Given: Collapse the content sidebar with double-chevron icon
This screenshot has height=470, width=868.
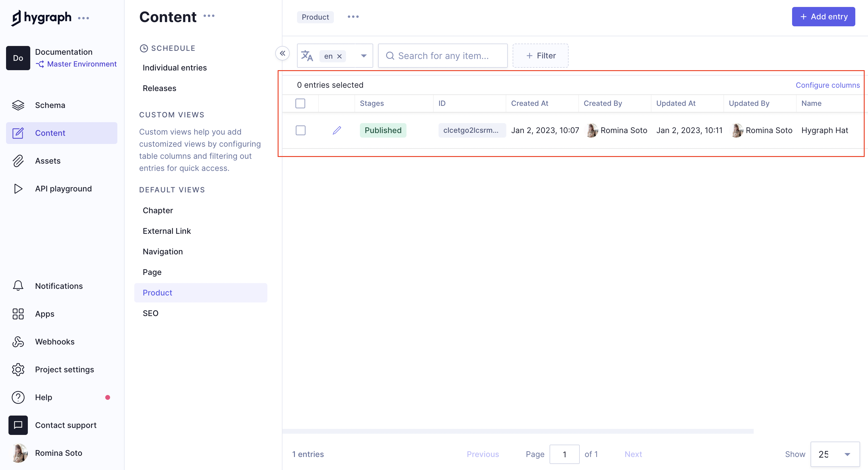Looking at the screenshot, I should click(x=282, y=53).
